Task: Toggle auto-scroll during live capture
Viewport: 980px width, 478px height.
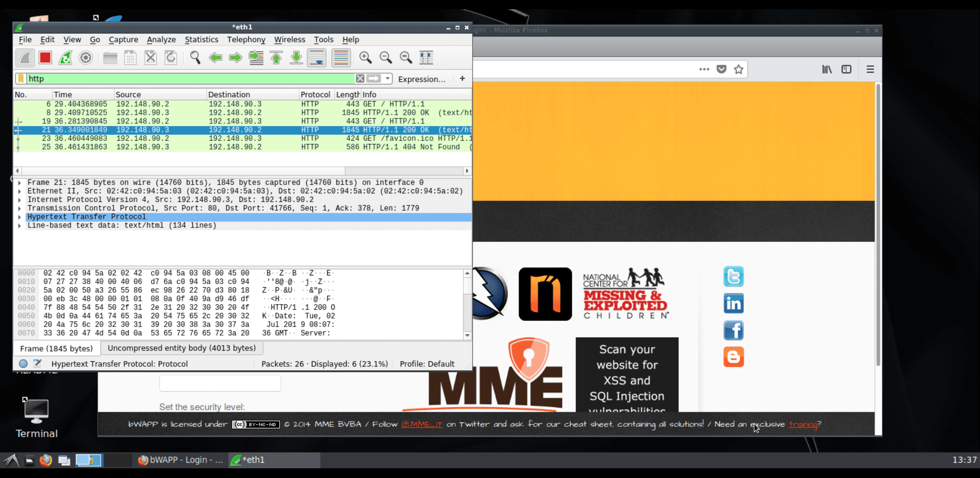Action: point(317,58)
